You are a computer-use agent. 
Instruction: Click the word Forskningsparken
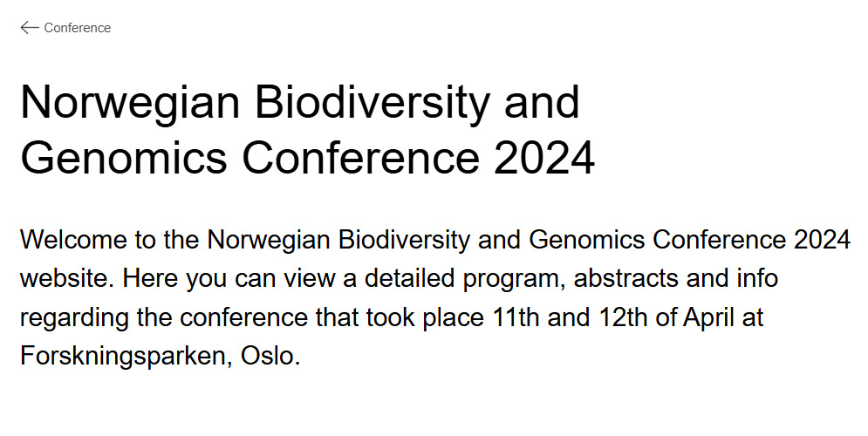tap(120, 358)
